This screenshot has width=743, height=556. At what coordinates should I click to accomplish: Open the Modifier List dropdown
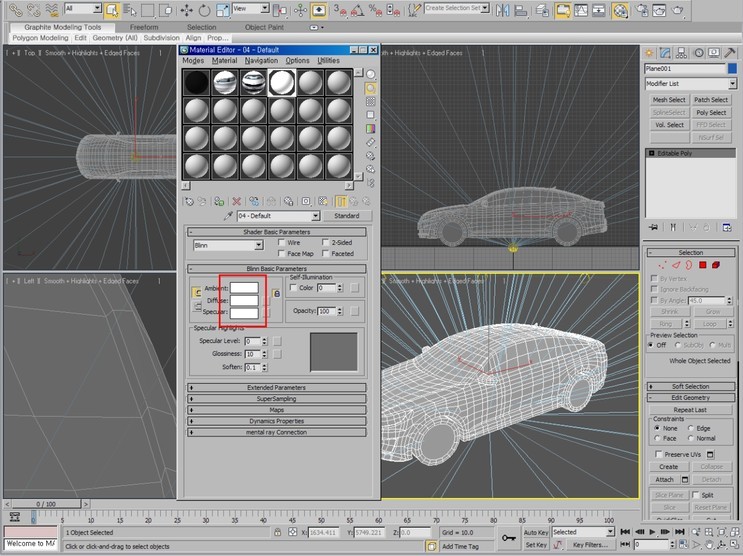(x=733, y=83)
